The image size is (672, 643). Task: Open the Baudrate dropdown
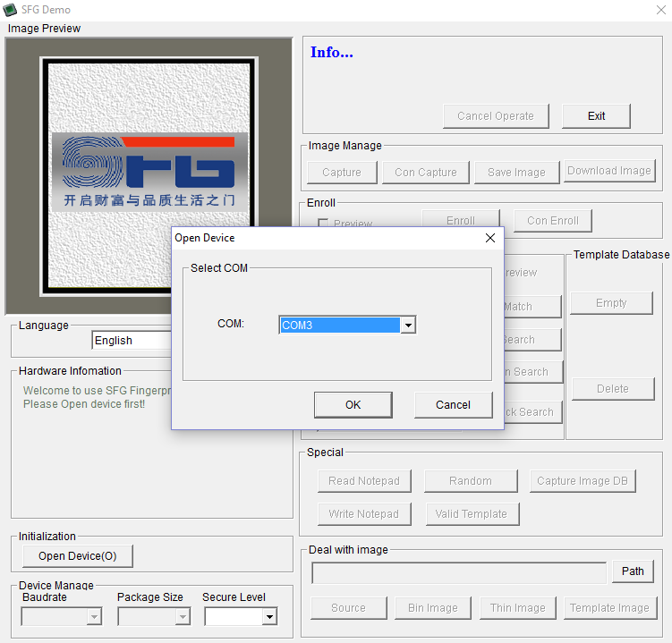(x=94, y=616)
